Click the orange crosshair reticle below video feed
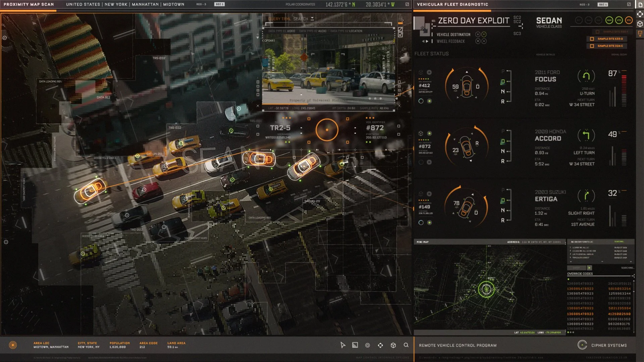644x362 pixels. pos(327,130)
